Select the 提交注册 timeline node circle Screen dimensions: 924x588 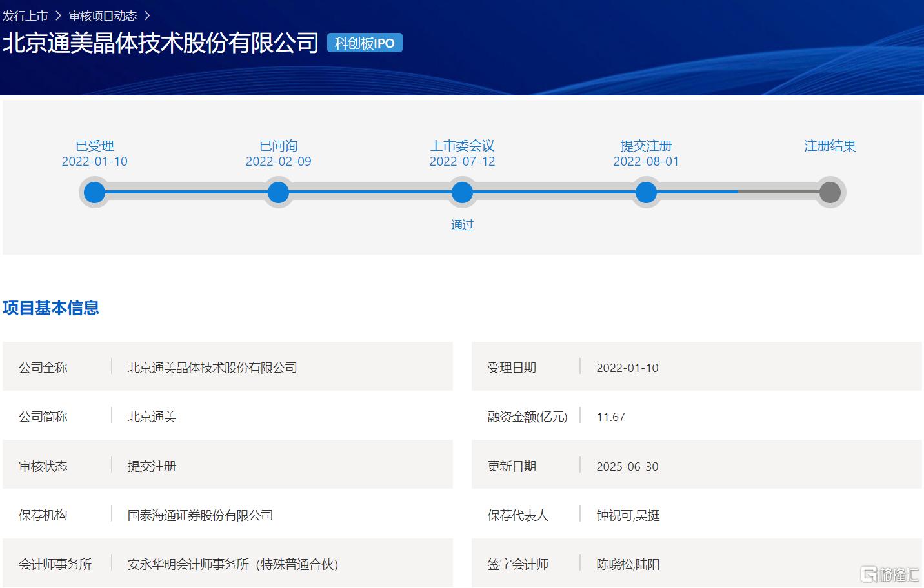pos(646,192)
